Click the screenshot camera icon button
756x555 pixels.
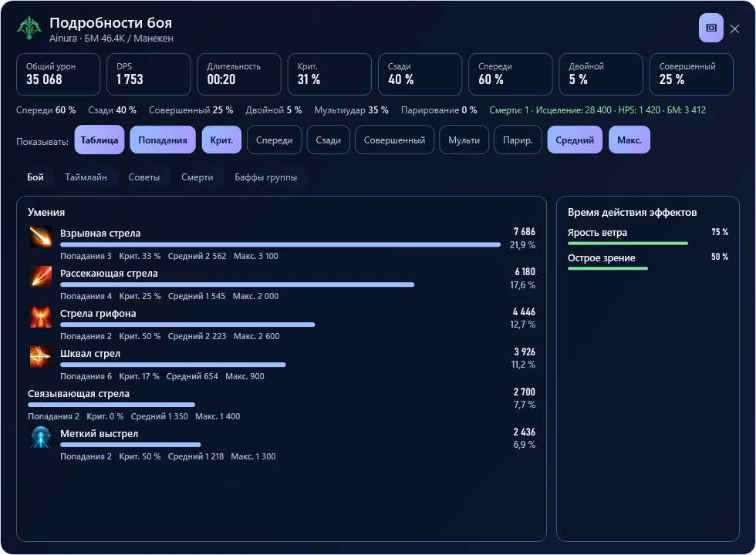coord(711,28)
